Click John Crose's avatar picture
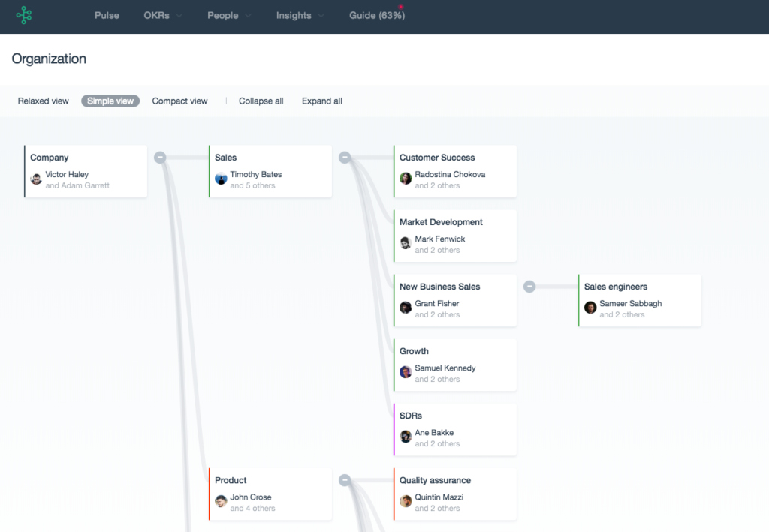Viewport: 769px width, 532px height. (x=222, y=502)
